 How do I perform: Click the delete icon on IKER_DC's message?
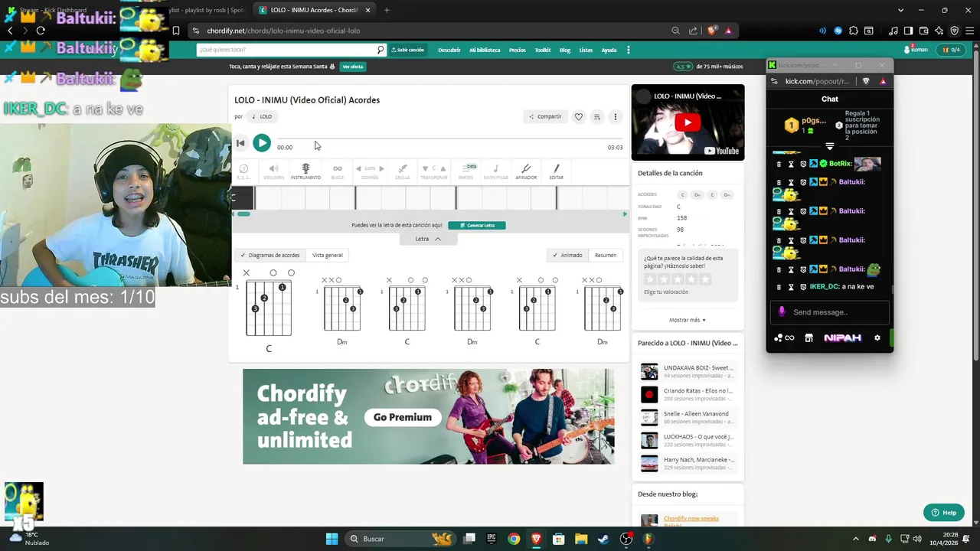click(x=779, y=287)
